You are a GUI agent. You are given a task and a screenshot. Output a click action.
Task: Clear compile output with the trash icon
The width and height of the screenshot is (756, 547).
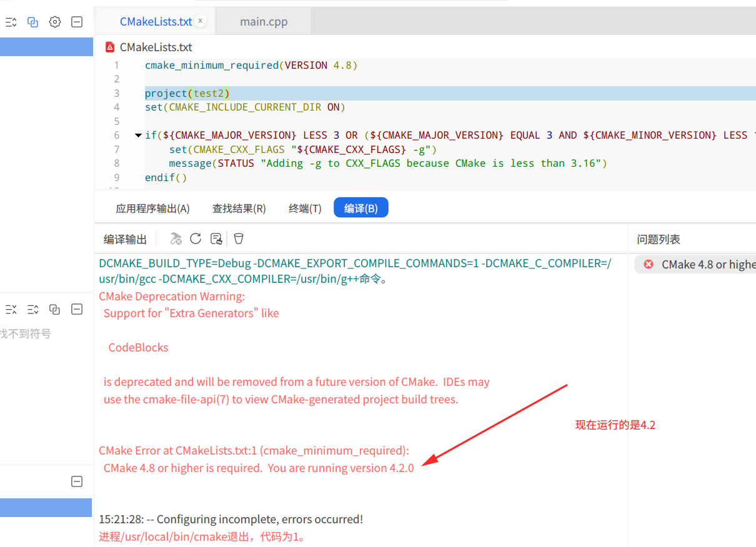239,239
